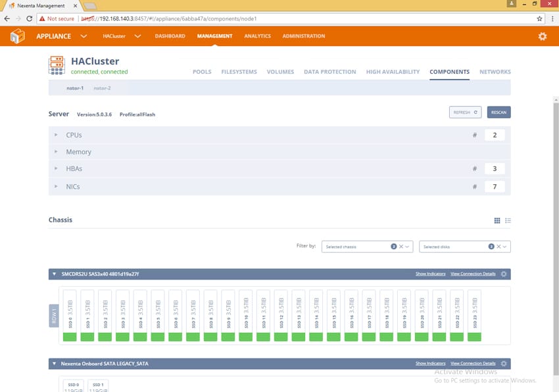Select SSD 12 disk slot in SMCDRS2U chassis

click(x=281, y=315)
